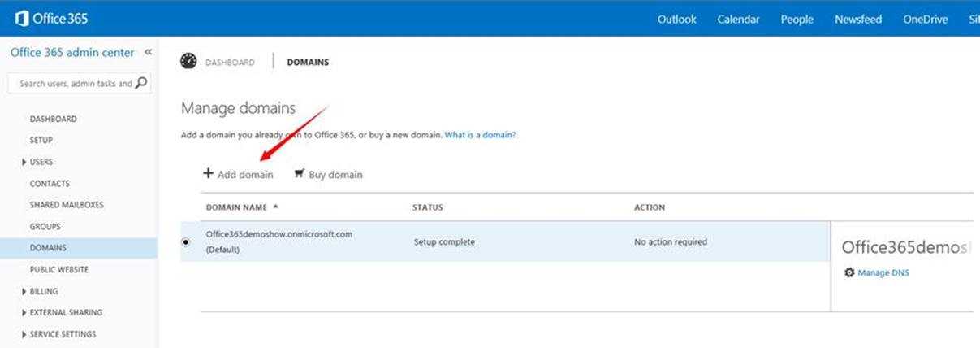Expand the Service Settings navigation group

(24, 334)
